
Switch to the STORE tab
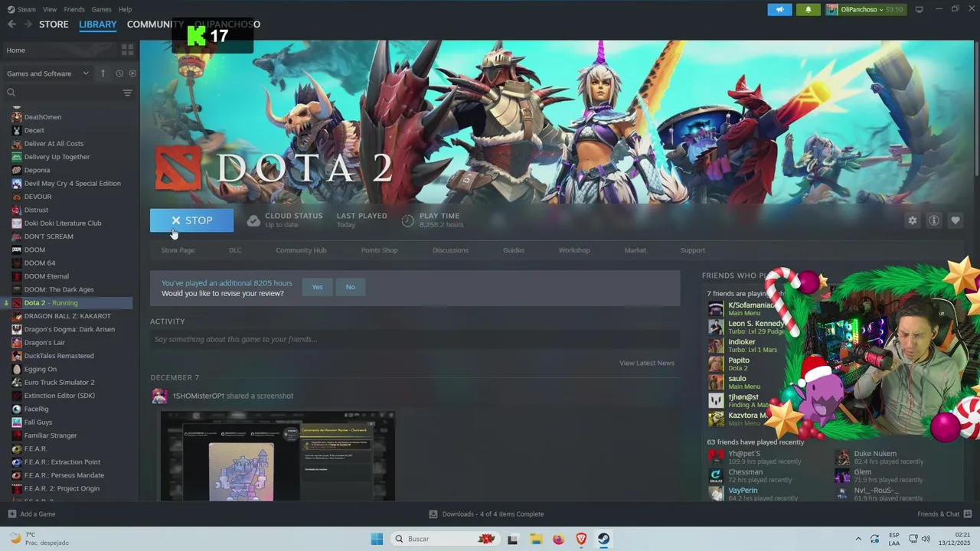point(54,24)
